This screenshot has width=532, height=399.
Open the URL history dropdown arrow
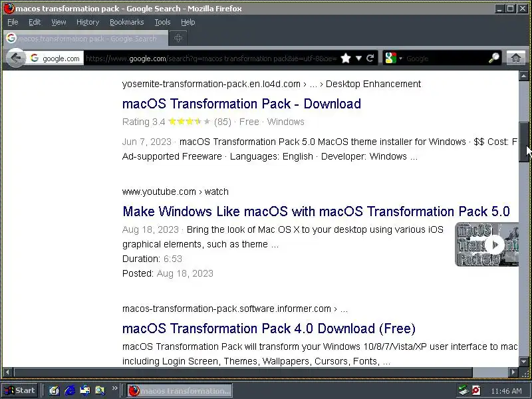click(x=358, y=59)
